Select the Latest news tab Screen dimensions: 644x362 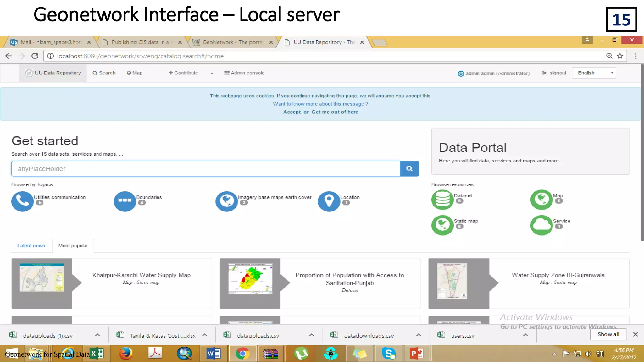coord(31,246)
